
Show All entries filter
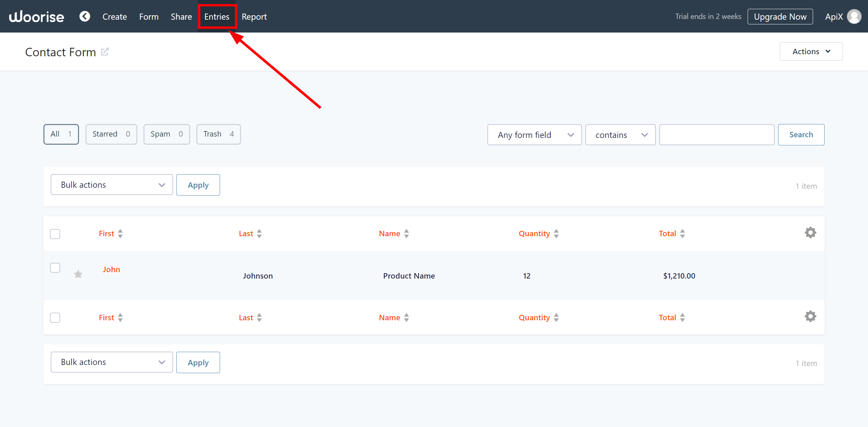61,134
